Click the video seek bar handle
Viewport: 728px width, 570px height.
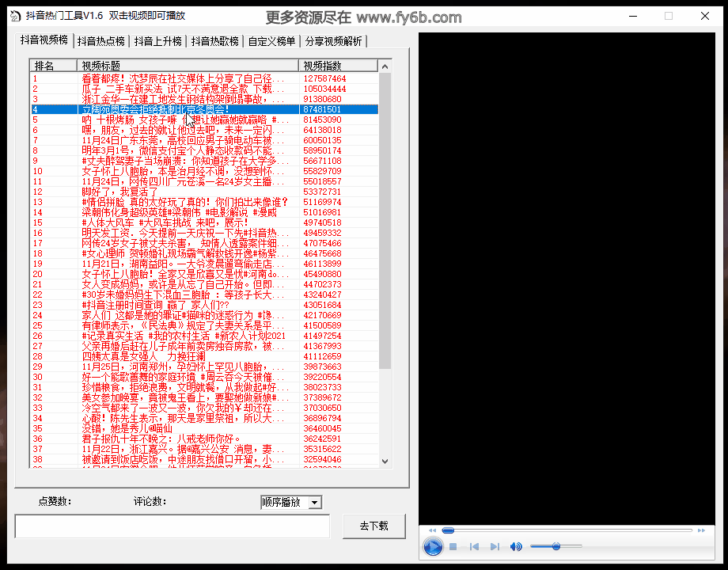click(448, 530)
